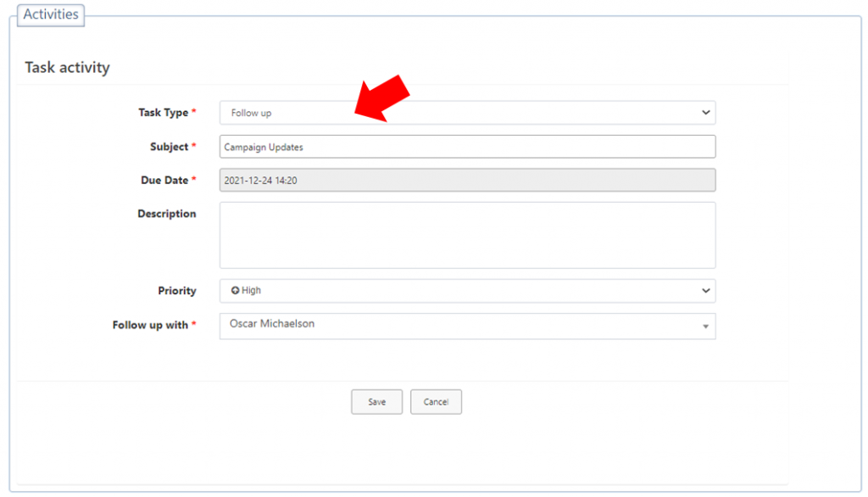Click the Task Type label
868x497 pixels.
coord(164,113)
